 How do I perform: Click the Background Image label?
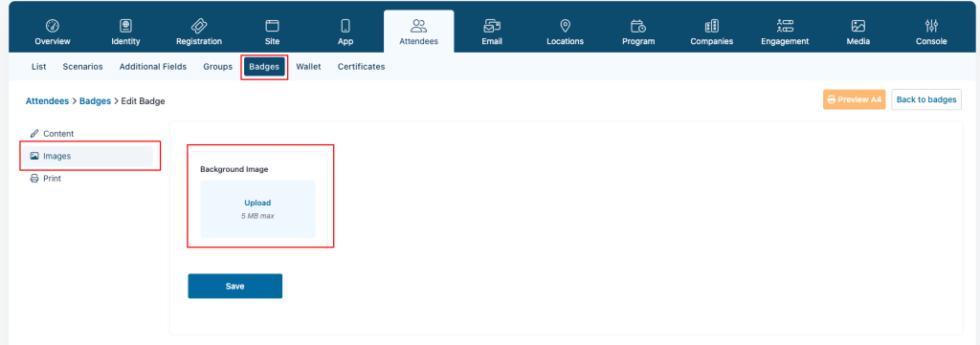[234, 169]
